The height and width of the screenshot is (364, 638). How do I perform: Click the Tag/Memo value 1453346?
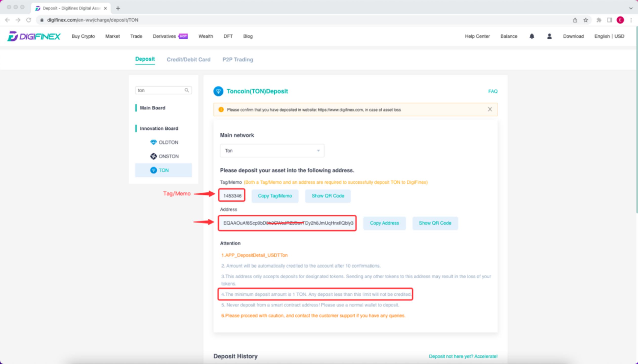[x=232, y=196]
